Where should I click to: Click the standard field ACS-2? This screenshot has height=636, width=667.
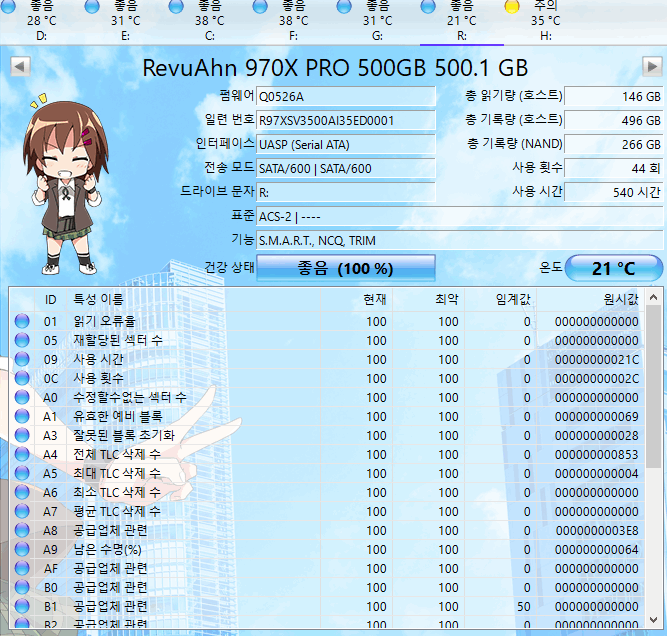[459, 217]
